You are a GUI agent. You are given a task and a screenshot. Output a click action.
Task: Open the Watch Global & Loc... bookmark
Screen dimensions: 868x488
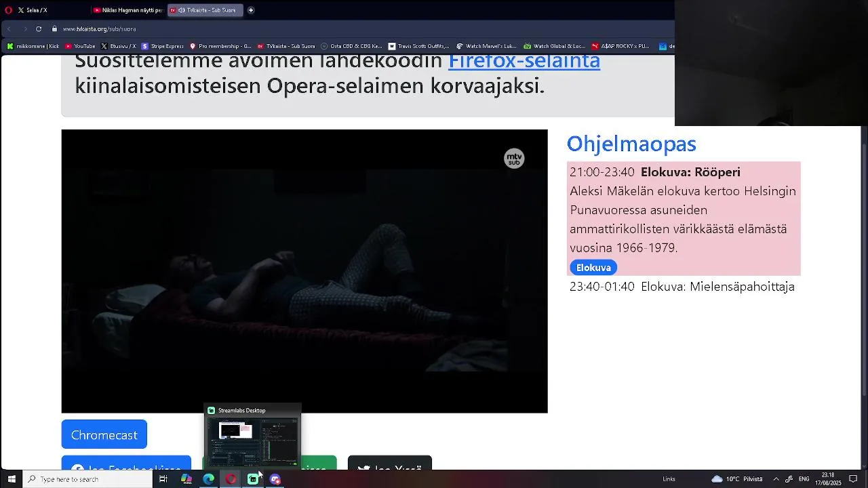coord(554,46)
